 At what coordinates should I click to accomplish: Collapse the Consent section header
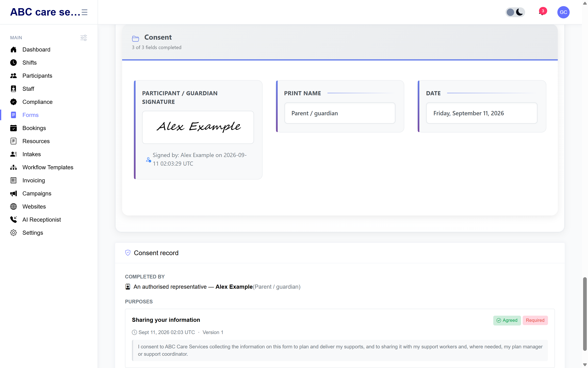click(x=340, y=42)
